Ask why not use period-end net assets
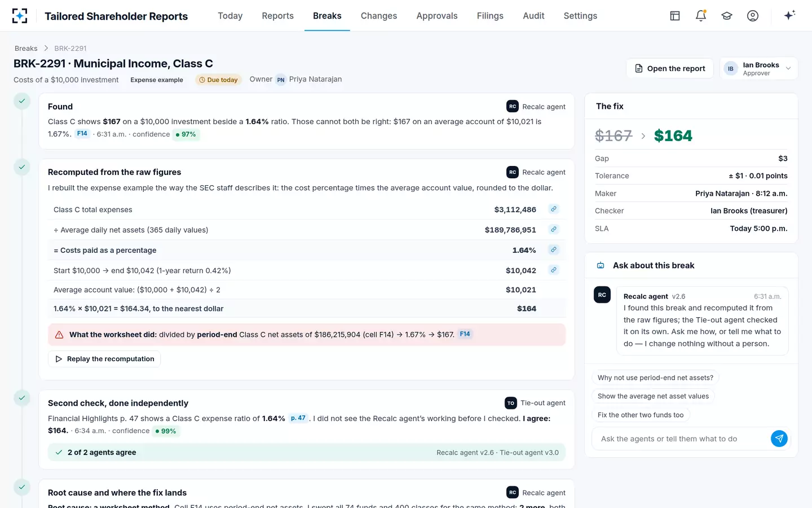Viewport: 812px width, 508px height. [655, 378]
